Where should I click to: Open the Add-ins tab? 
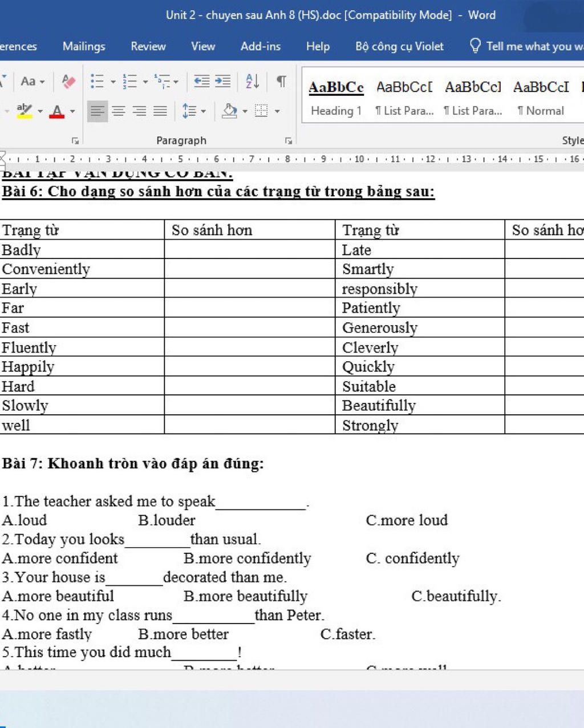point(261,46)
